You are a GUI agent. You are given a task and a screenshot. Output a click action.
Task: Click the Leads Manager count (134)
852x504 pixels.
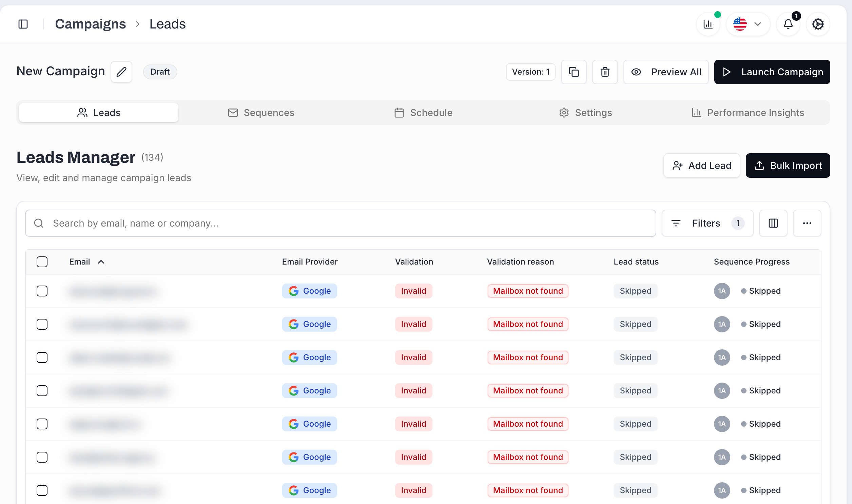[152, 157]
